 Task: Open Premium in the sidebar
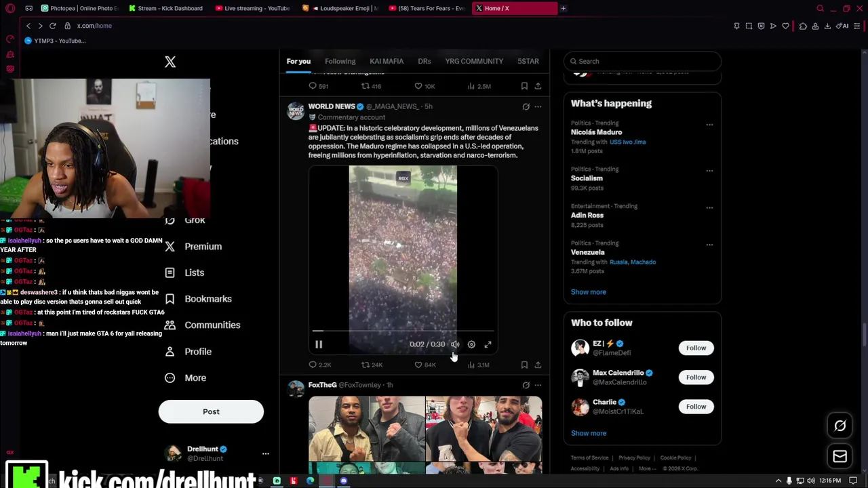[x=193, y=247]
